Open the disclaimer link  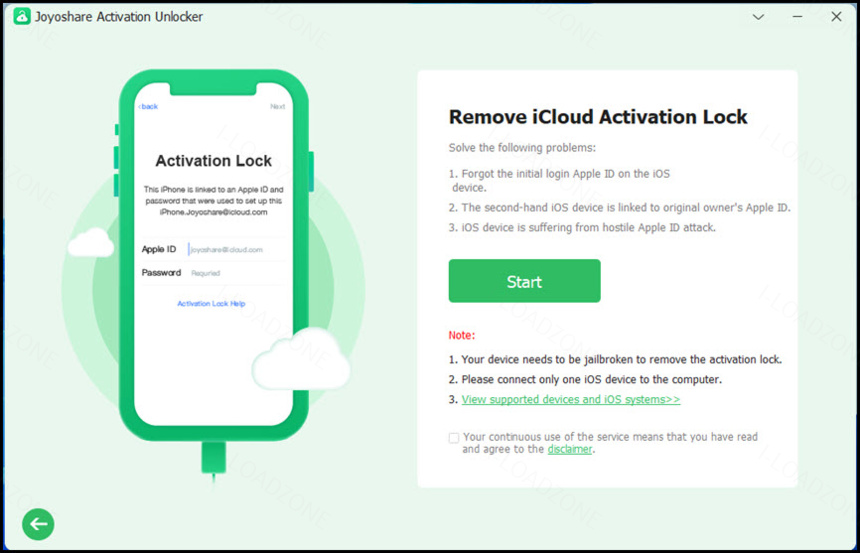569,449
